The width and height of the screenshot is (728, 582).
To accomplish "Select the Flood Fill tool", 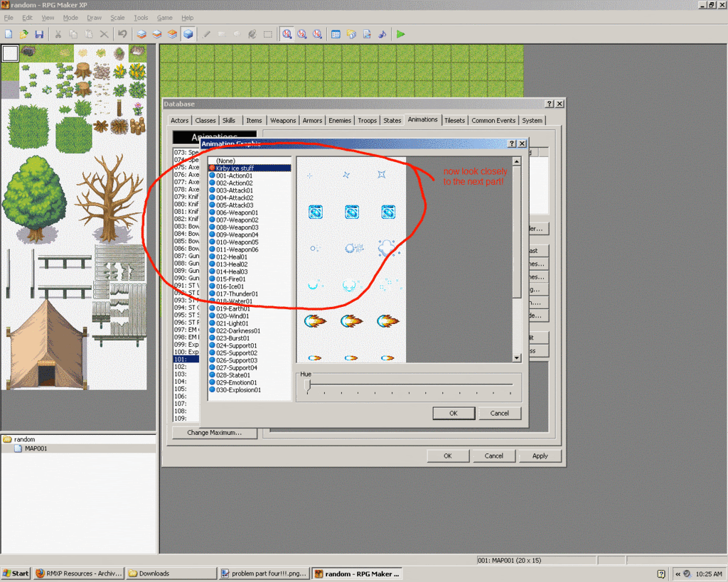I will 252,34.
